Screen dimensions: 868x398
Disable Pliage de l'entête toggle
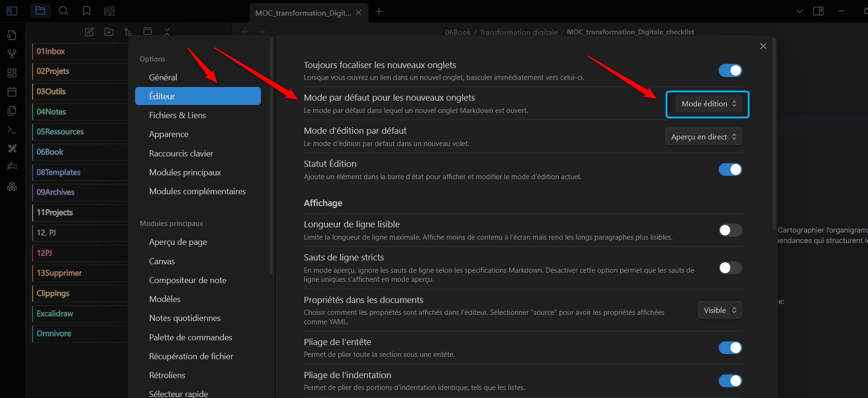tap(730, 347)
